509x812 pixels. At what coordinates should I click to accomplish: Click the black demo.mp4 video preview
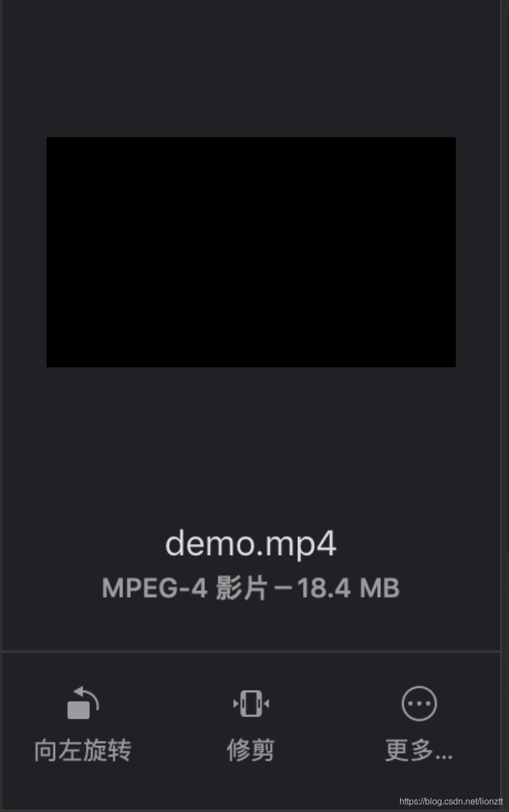(251, 252)
